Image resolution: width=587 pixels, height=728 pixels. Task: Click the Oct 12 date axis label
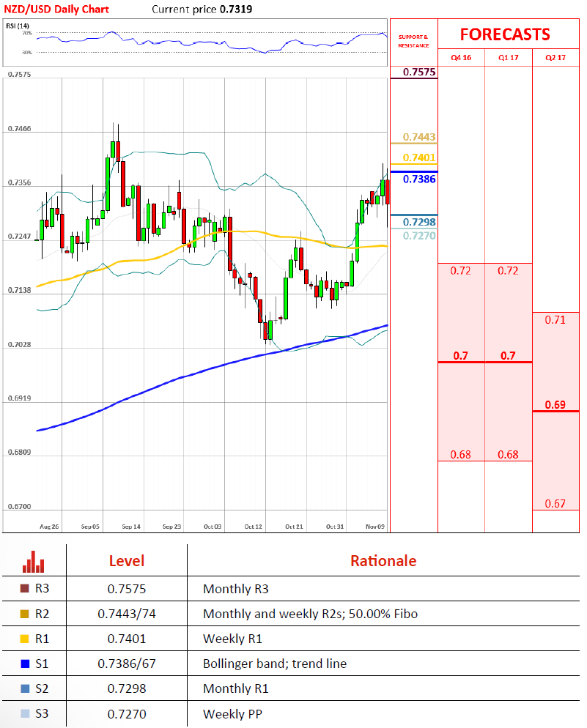coord(253,527)
